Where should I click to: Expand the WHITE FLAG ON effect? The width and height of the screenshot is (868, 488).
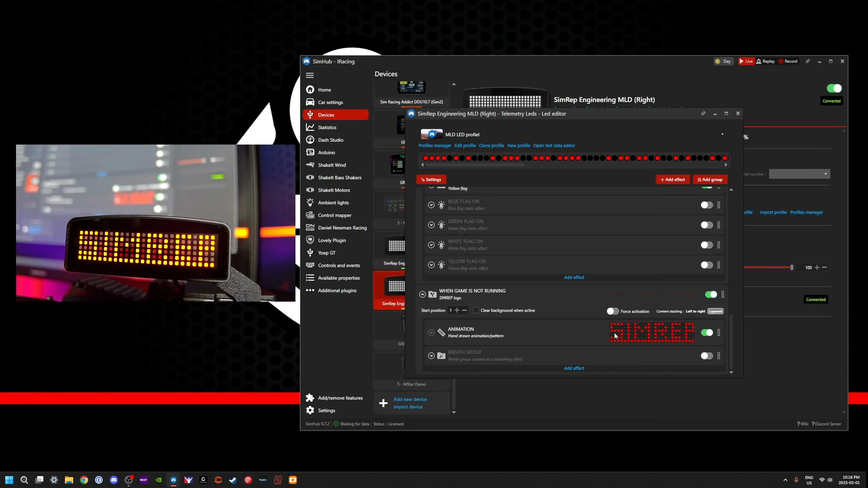431,245
